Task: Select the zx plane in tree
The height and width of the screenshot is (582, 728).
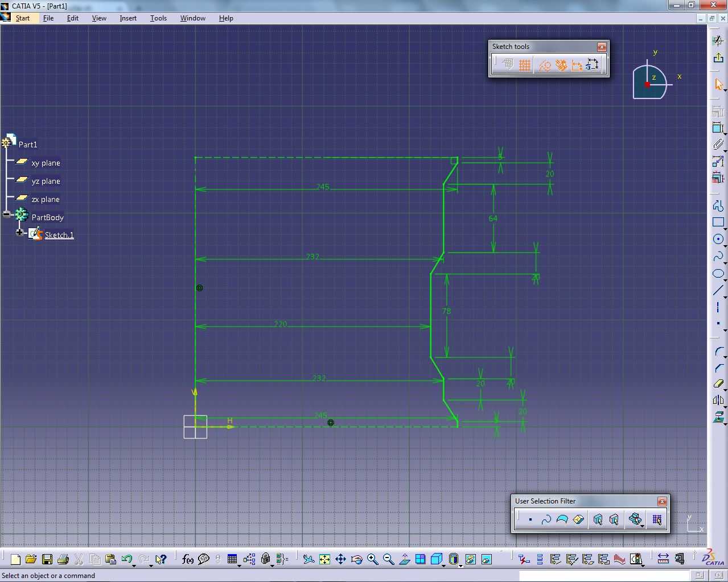Action: [46, 199]
